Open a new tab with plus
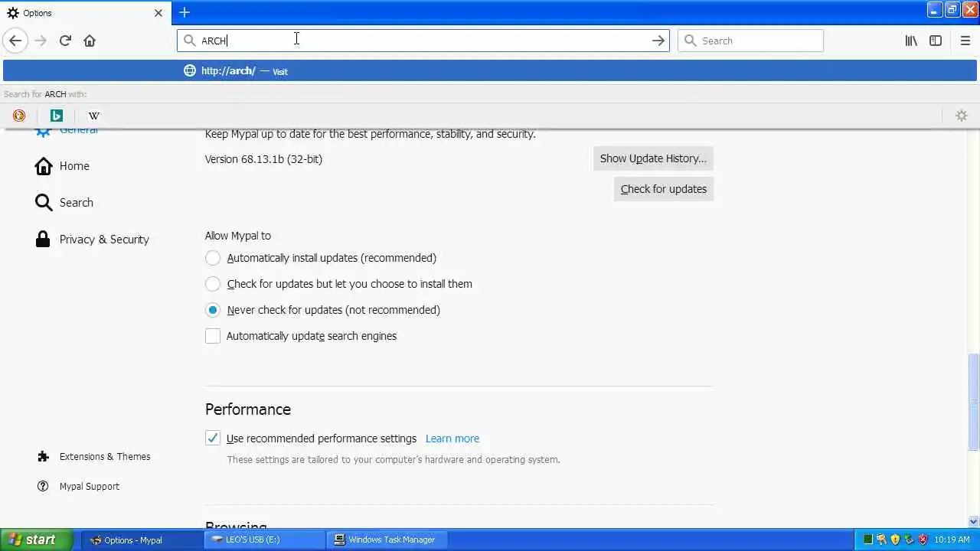 click(x=185, y=12)
